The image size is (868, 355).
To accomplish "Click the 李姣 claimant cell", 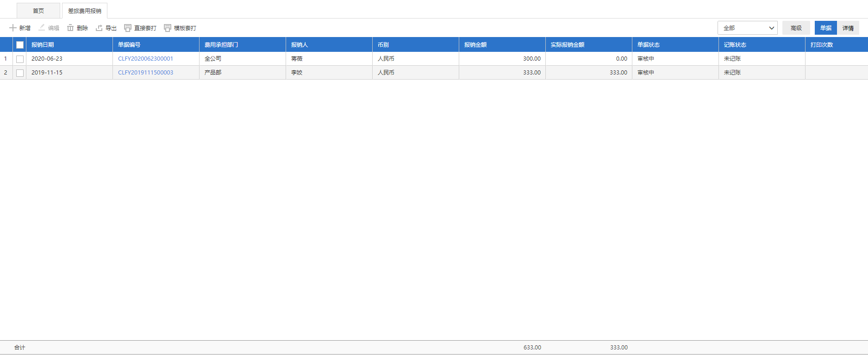I will pyautogui.click(x=329, y=73).
